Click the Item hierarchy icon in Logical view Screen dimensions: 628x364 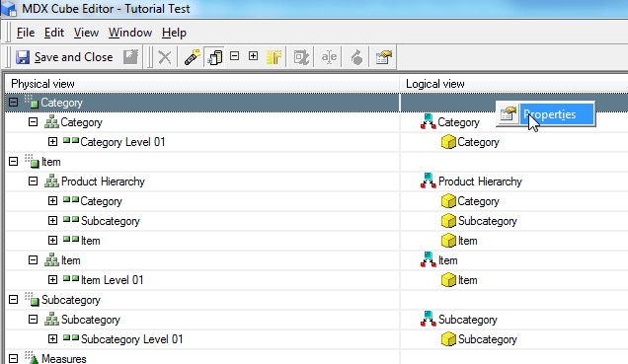click(428, 259)
